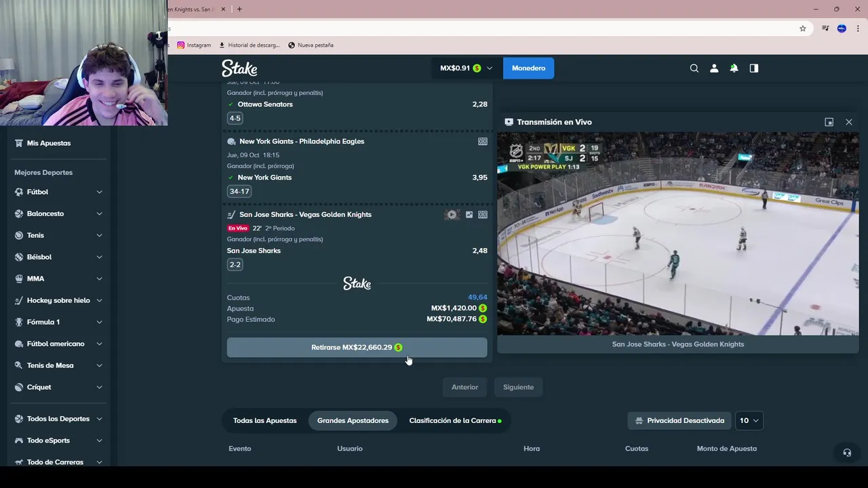Click New York Giants - Philadelphia Eagles title
This screenshot has width=868, height=488.
[302, 142]
